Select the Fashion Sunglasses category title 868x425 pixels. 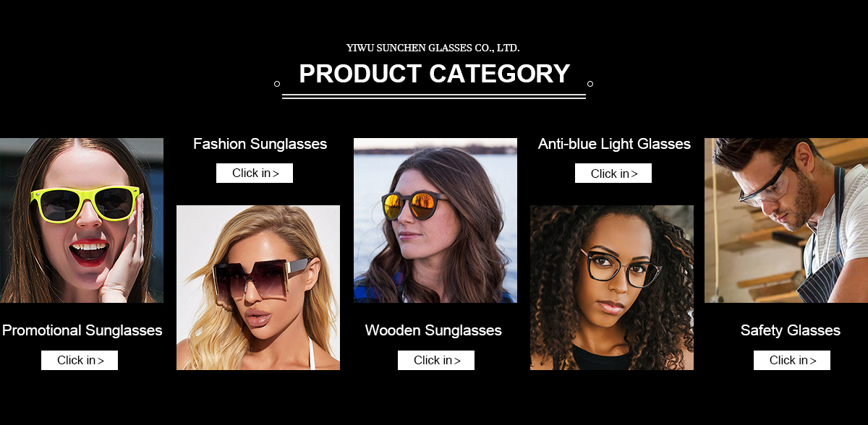(x=260, y=144)
